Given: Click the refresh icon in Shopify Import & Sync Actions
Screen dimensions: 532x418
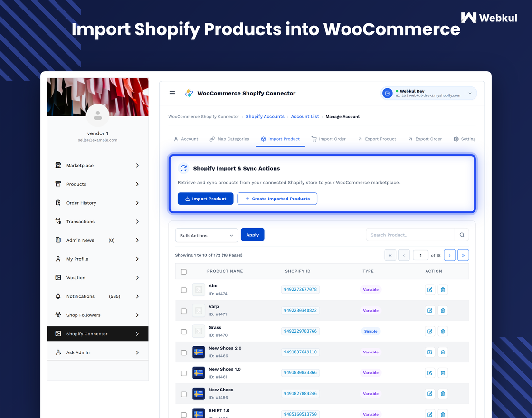Looking at the screenshot, I should click(x=183, y=168).
